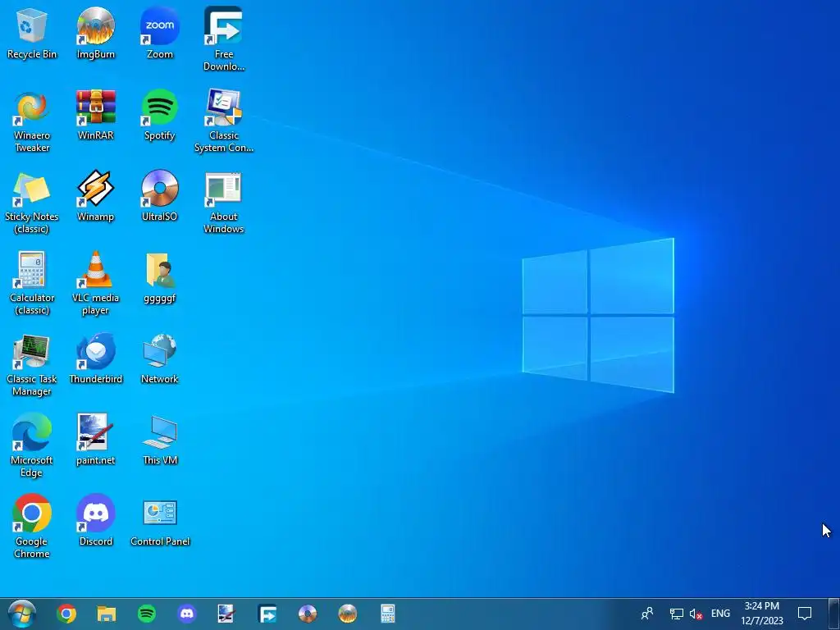Open File Explorer from the taskbar
This screenshot has width=840, height=630.
[x=107, y=614]
